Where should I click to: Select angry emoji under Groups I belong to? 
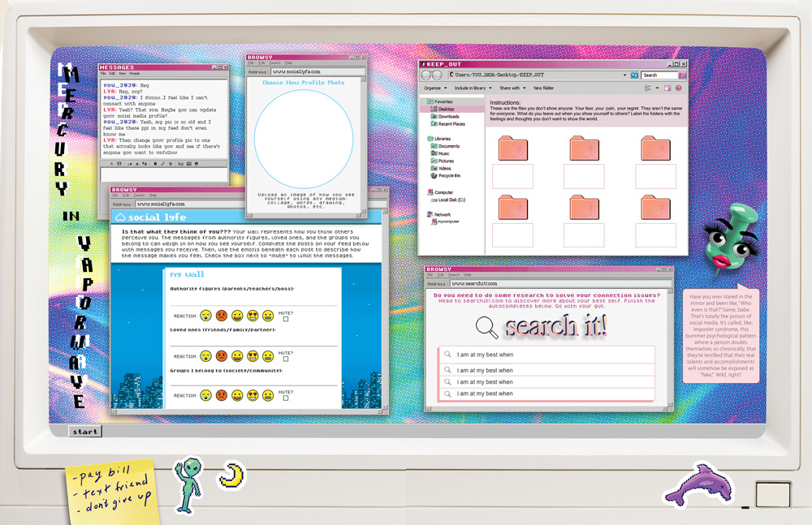click(221, 395)
